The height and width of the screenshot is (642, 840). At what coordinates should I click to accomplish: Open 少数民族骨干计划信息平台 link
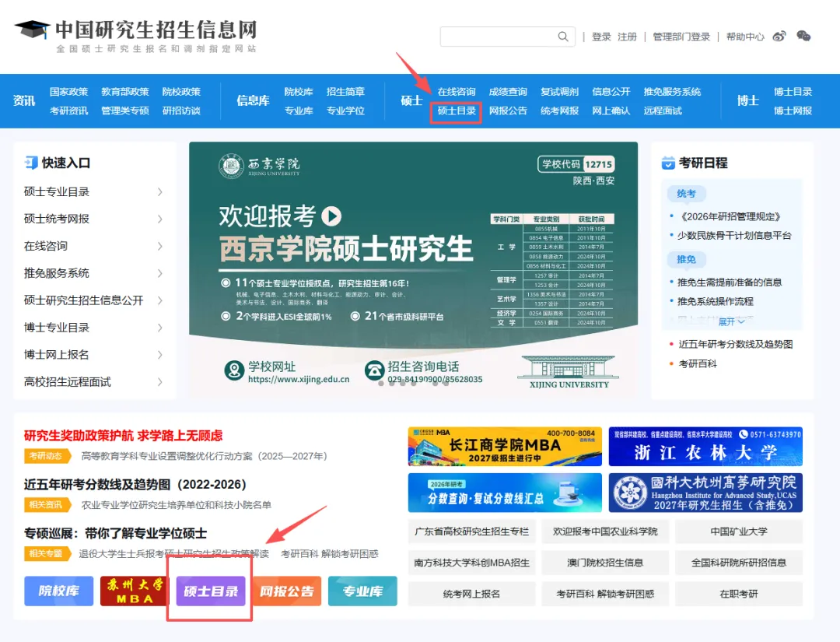point(734,235)
